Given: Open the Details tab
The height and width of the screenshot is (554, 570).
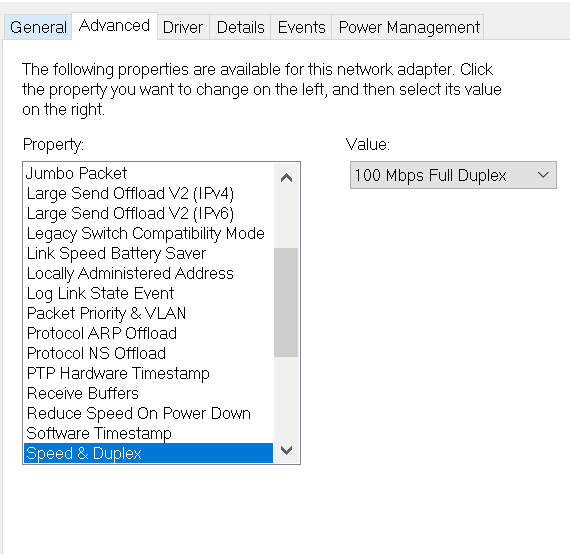Looking at the screenshot, I should tap(240, 27).
